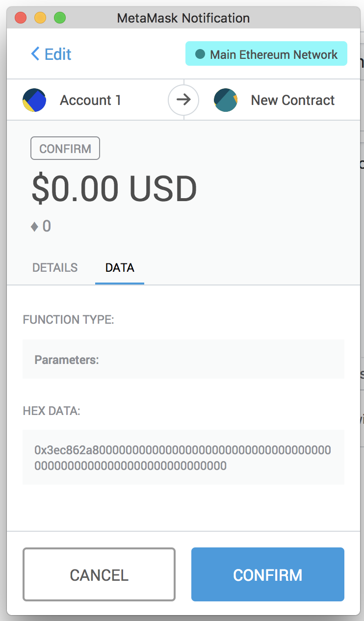This screenshot has width=364, height=621.
Task: Open the Main Ethereum Network selector
Action: point(266,54)
